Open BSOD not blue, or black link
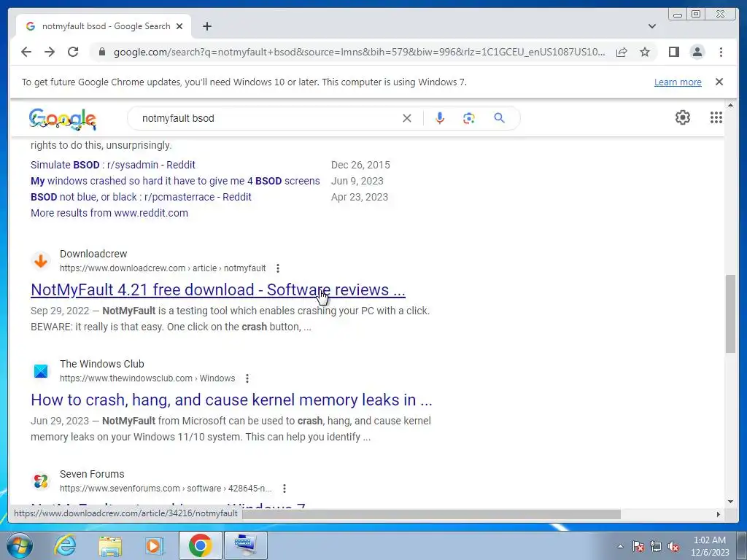747x560 pixels. [x=141, y=197]
